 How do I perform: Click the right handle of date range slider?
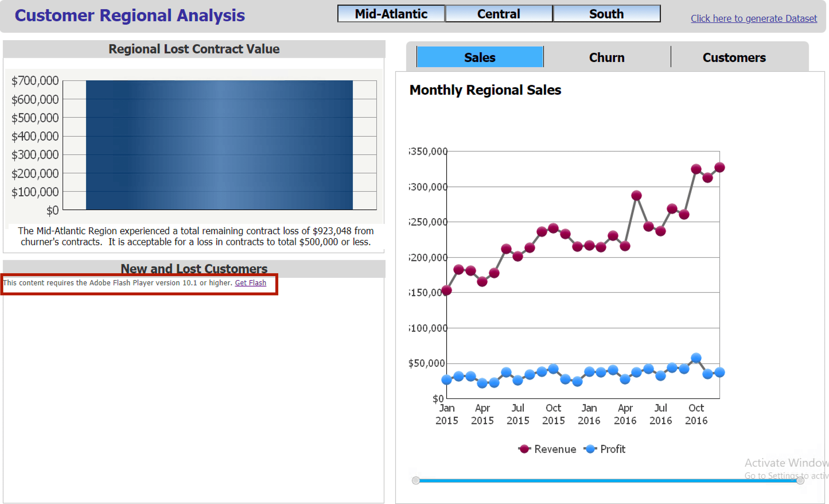point(800,480)
